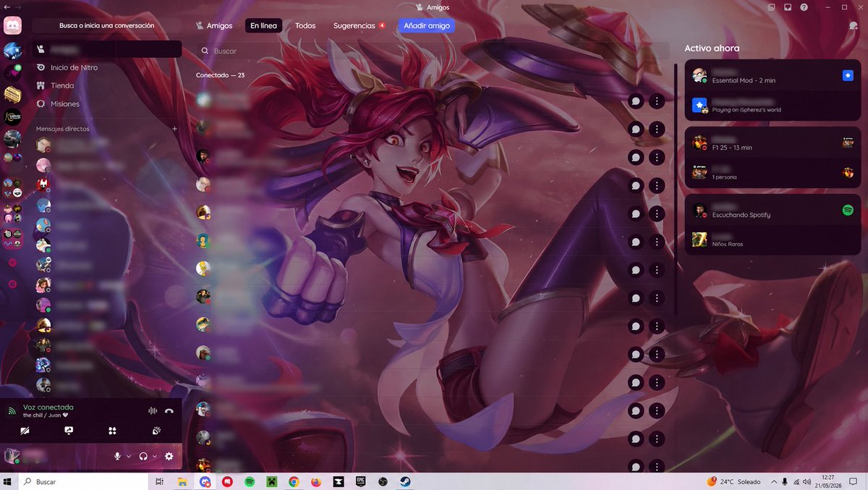Click the Añadir amigo button
Viewport: 868px width, 490px height.
click(427, 25)
